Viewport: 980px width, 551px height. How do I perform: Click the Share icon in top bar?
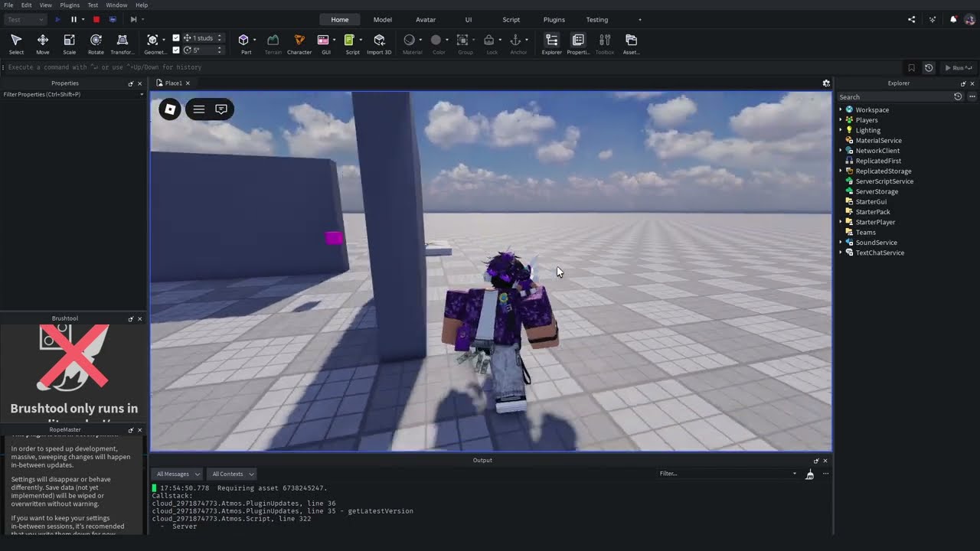[911, 19]
